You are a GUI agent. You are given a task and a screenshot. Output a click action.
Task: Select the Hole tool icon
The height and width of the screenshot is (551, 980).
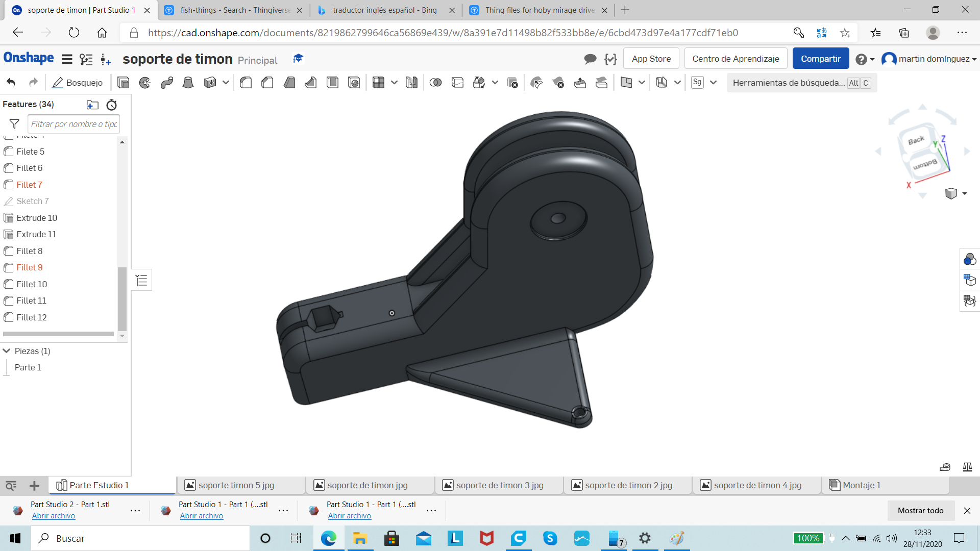tap(354, 82)
